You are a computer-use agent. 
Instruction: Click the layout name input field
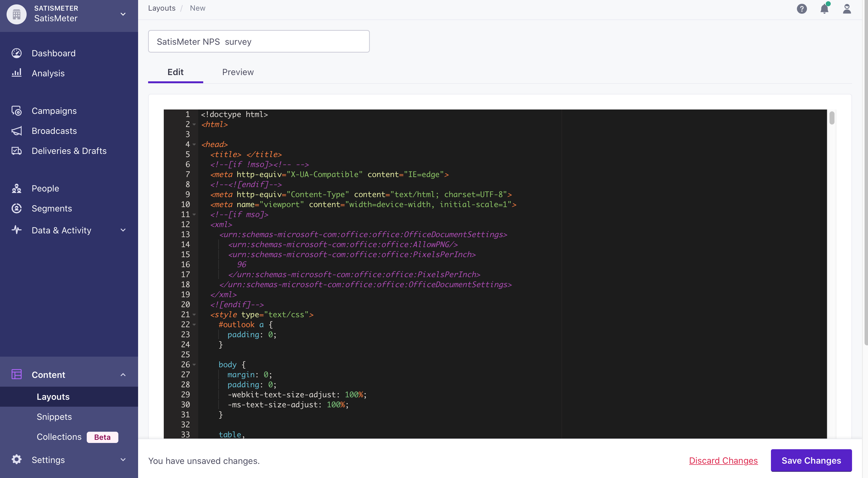click(259, 41)
